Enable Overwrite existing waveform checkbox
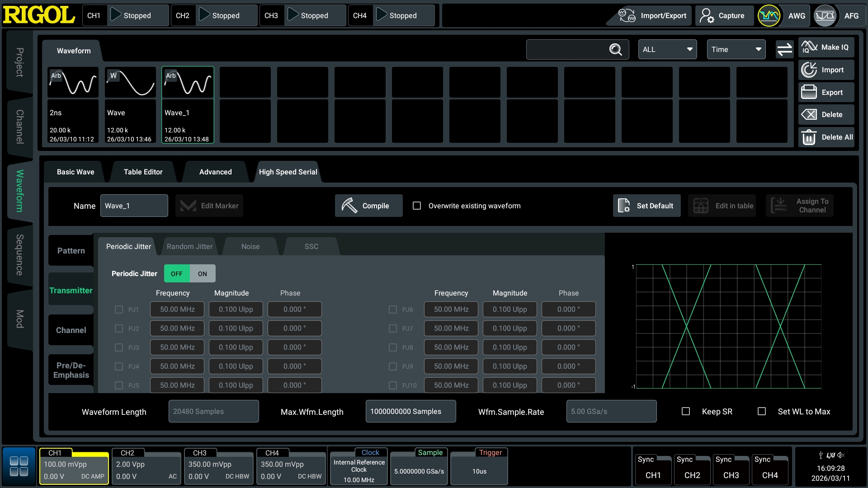 (417, 206)
